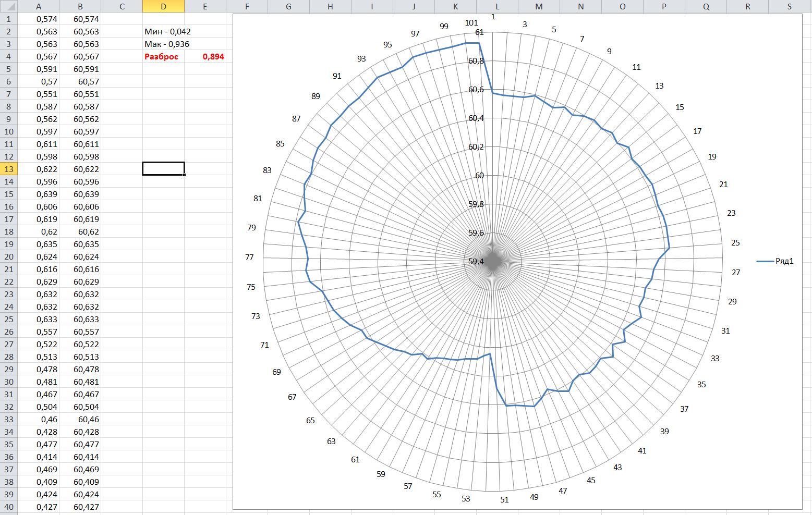Image resolution: width=812 pixels, height=515 pixels.
Task: Select cell containing 60,478
Action: tap(80, 369)
